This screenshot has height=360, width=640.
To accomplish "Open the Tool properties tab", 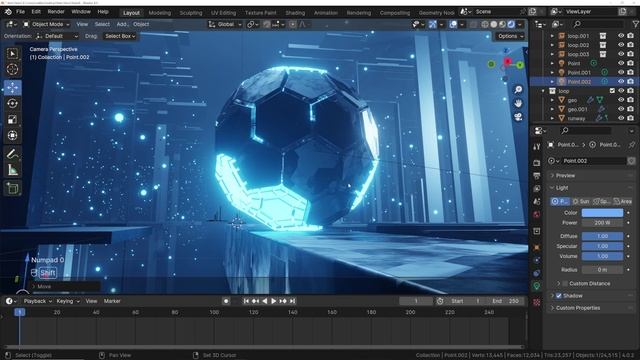I will [x=537, y=147].
